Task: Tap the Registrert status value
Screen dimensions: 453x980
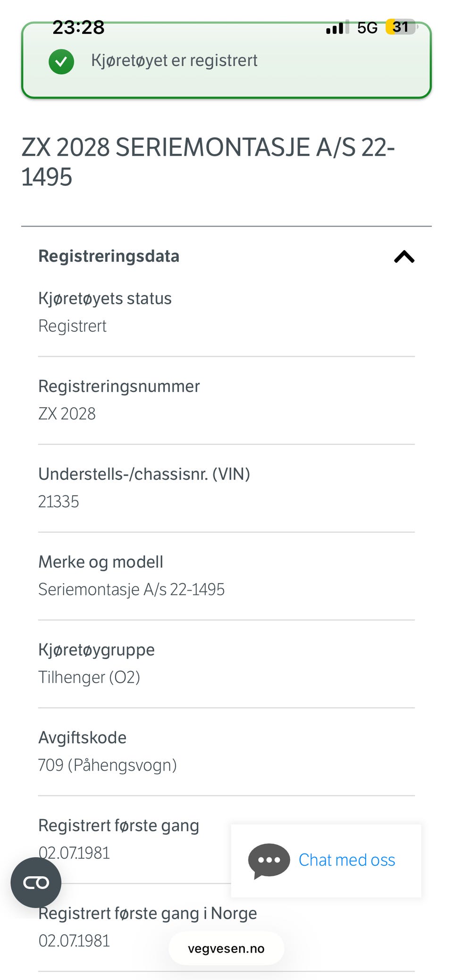Action: point(72,326)
